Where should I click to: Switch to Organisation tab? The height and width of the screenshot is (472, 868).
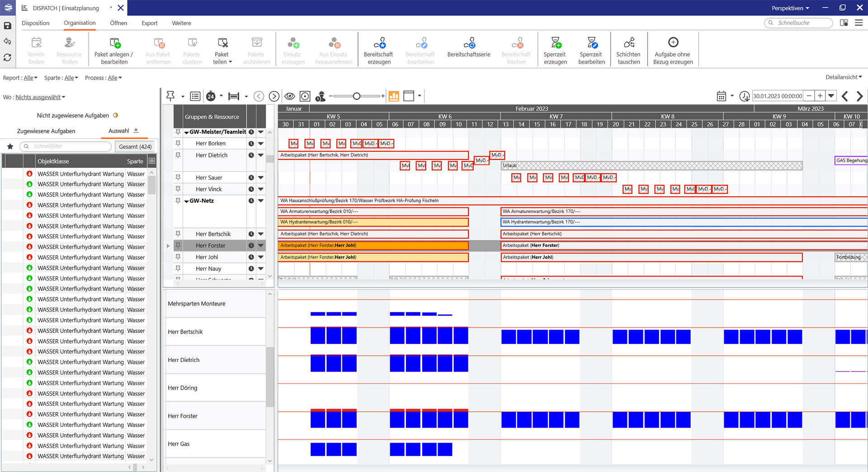tap(80, 23)
